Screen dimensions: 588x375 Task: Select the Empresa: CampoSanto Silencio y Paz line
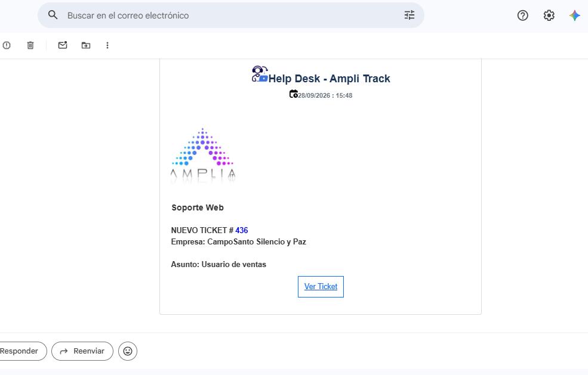click(x=239, y=241)
